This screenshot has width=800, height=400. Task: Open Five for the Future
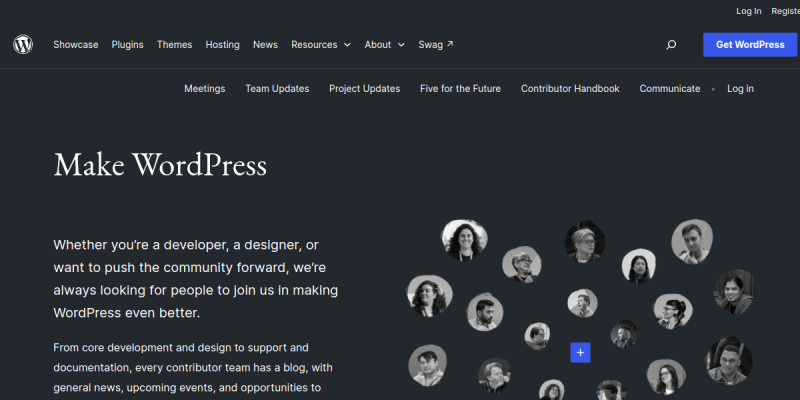(460, 89)
